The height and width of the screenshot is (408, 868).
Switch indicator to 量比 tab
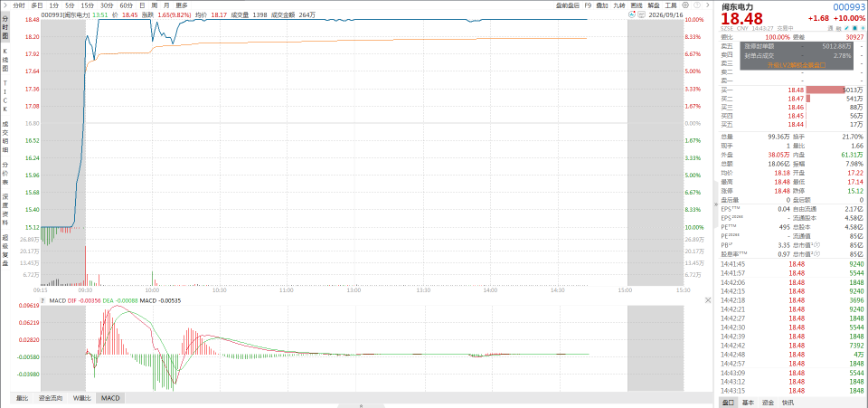pyautogui.click(x=22, y=398)
